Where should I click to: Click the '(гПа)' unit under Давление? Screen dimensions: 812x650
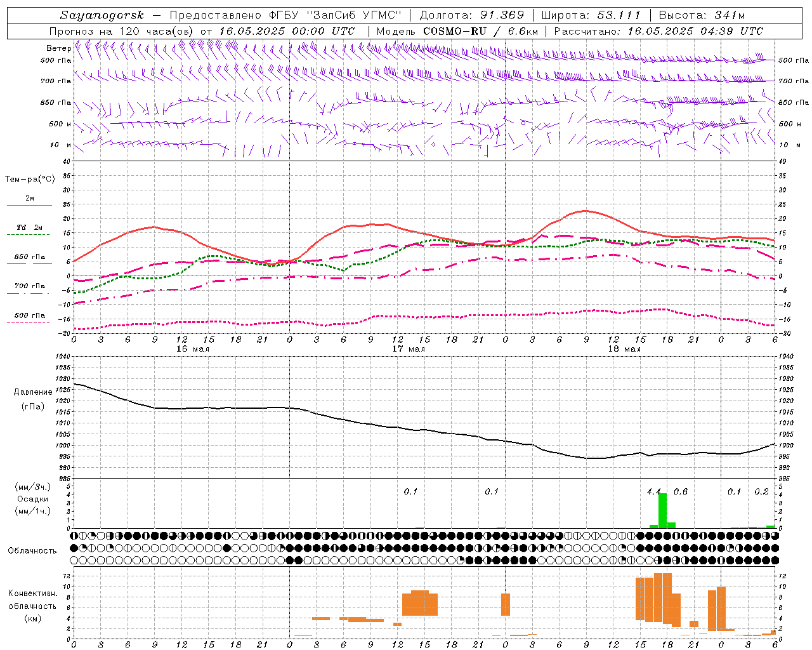click(33, 406)
